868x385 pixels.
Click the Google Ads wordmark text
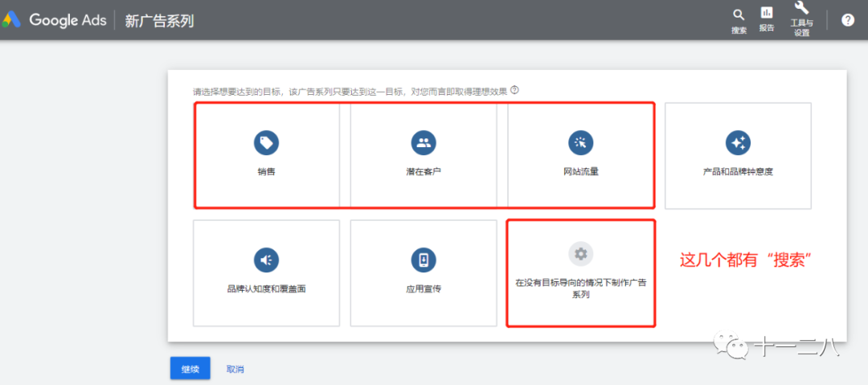click(x=68, y=21)
